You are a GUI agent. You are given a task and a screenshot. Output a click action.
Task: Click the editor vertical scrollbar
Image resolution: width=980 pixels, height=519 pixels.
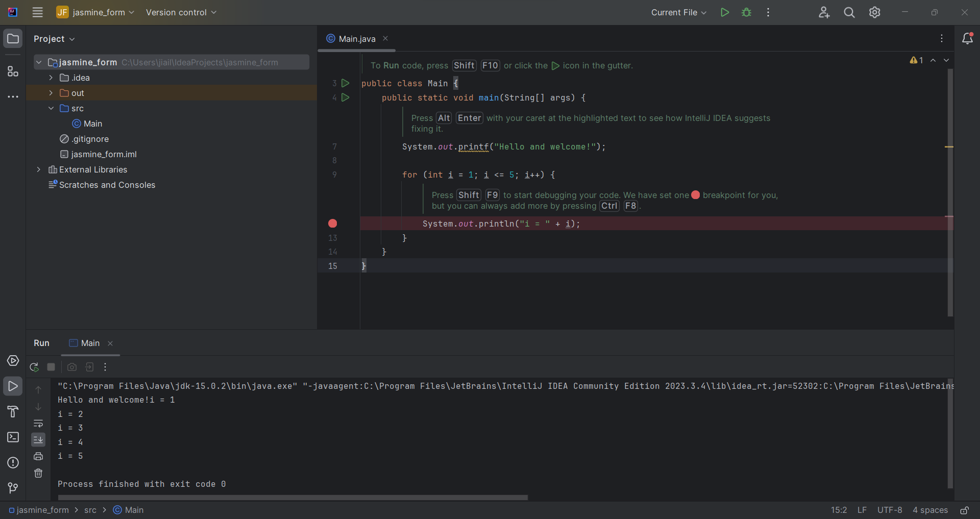point(950,193)
